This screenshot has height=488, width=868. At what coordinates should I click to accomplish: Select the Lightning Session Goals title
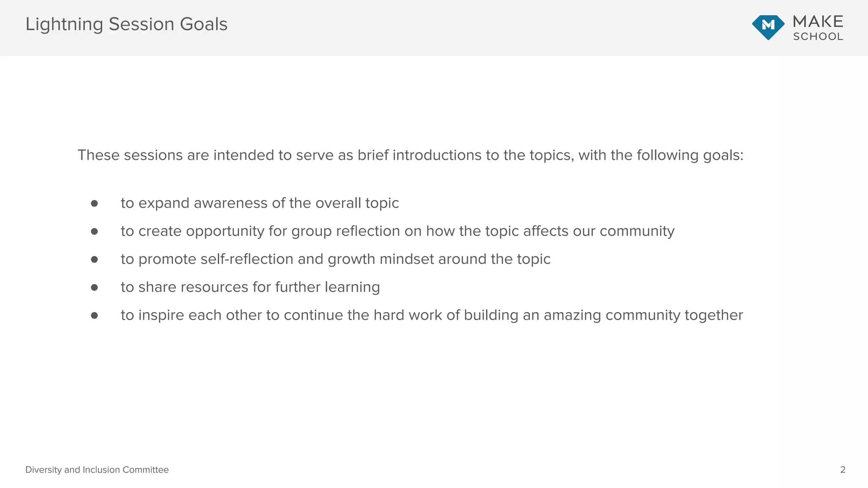click(126, 24)
